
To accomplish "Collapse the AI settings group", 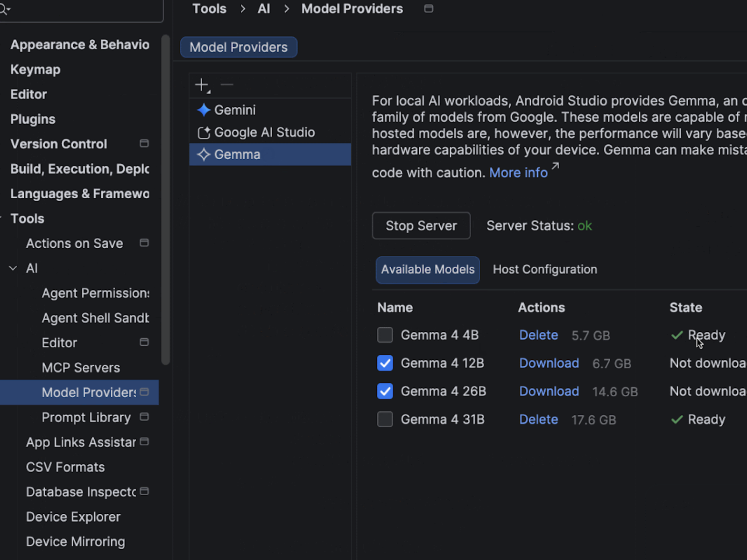I will (x=13, y=268).
